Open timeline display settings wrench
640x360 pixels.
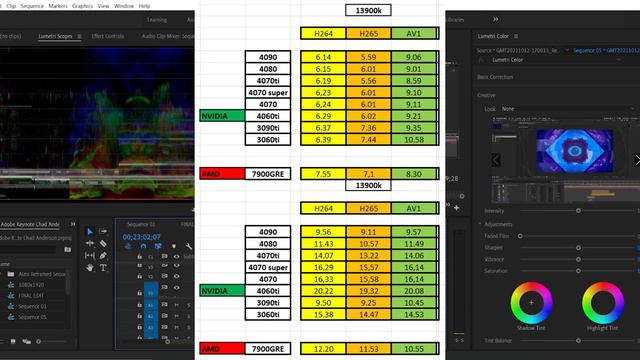(189, 246)
